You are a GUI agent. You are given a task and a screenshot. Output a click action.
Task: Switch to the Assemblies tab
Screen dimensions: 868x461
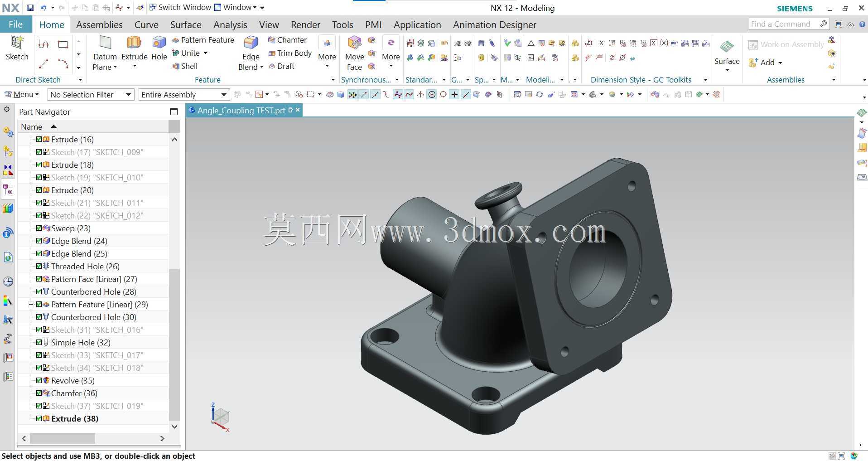pos(99,24)
